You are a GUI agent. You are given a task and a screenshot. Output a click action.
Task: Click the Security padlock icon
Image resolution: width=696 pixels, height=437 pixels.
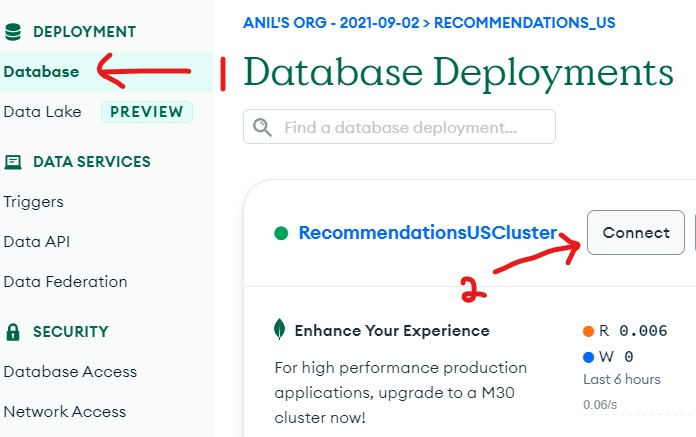13,331
